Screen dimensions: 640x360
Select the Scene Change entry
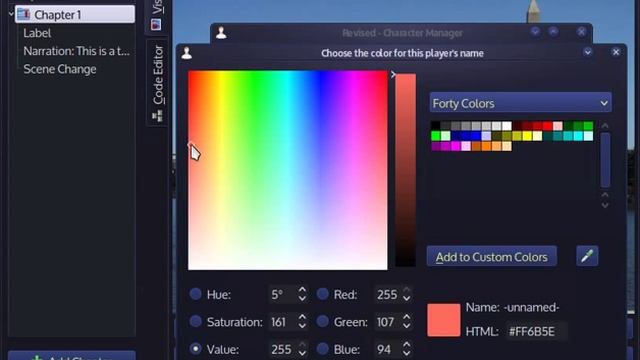point(60,69)
